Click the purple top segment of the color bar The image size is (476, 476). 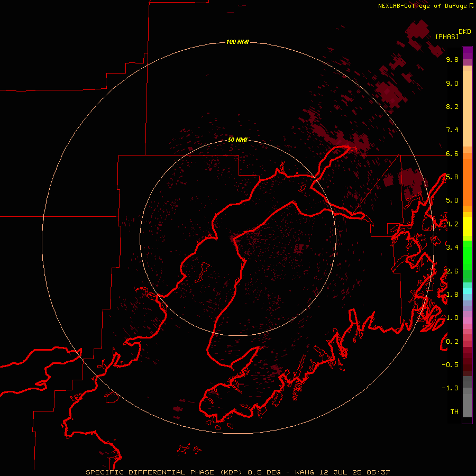pyautogui.click(x=467, y=53)
